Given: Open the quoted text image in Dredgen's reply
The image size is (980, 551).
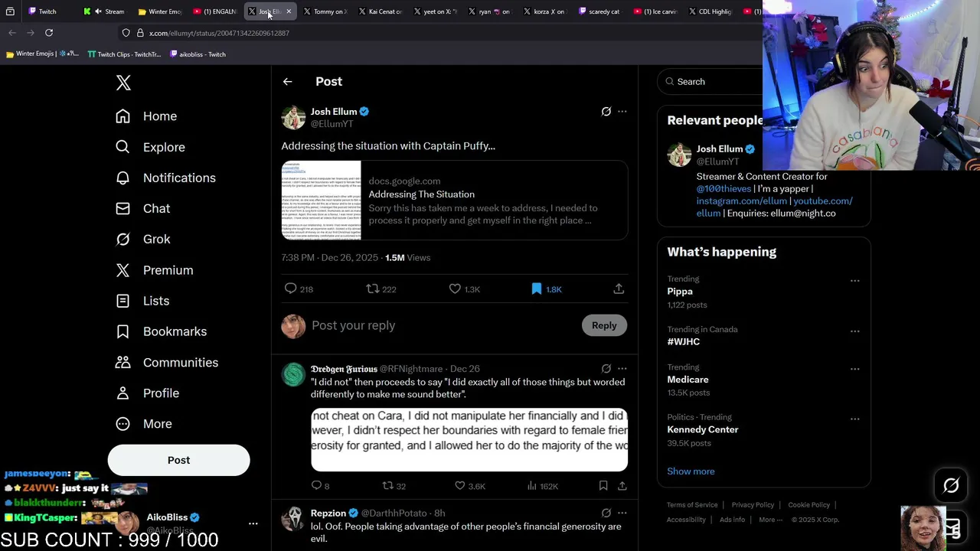Looking at the screenshot, I should [x=469, y=440].
